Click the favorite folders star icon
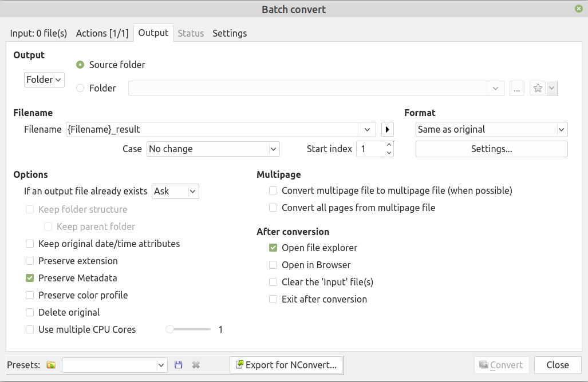Screen dimensions: 588x382 [538, 88]
